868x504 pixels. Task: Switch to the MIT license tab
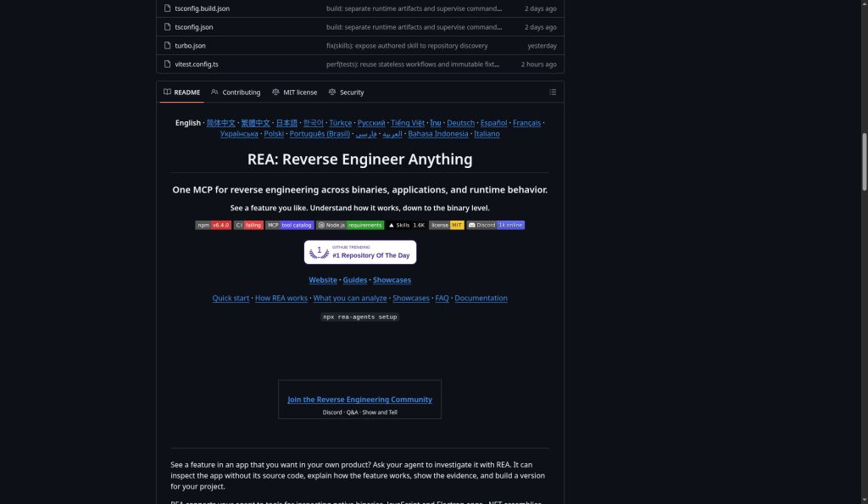(x=294, y=92)
